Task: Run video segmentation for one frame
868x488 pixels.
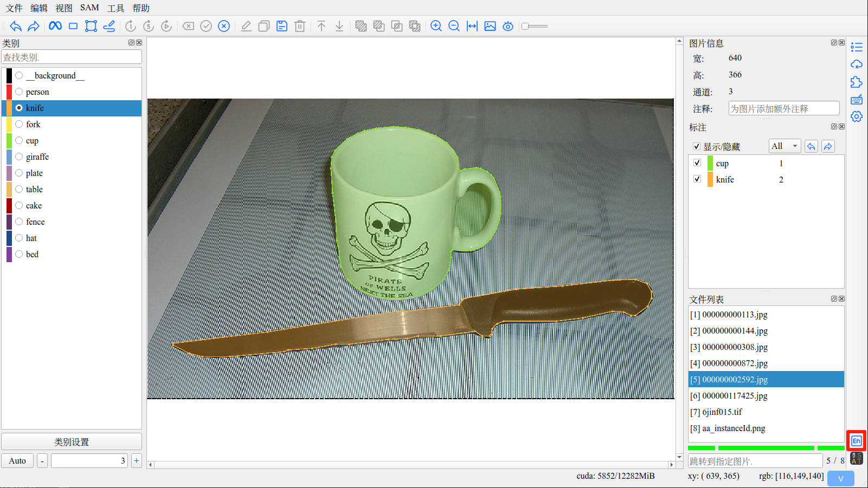Action: coord(131,26)
